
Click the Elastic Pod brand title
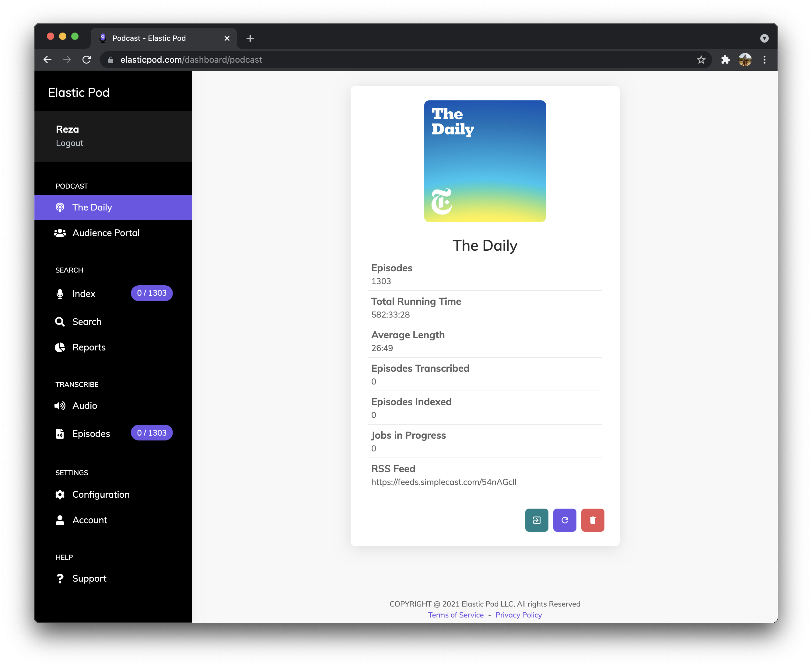[x=79, y=92]
